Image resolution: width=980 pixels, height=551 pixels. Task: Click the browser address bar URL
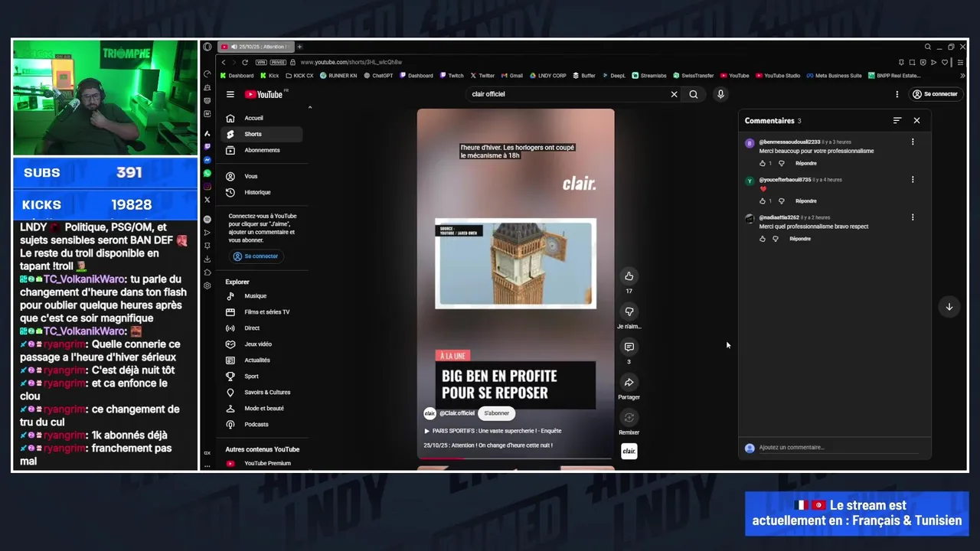point(351,62)
